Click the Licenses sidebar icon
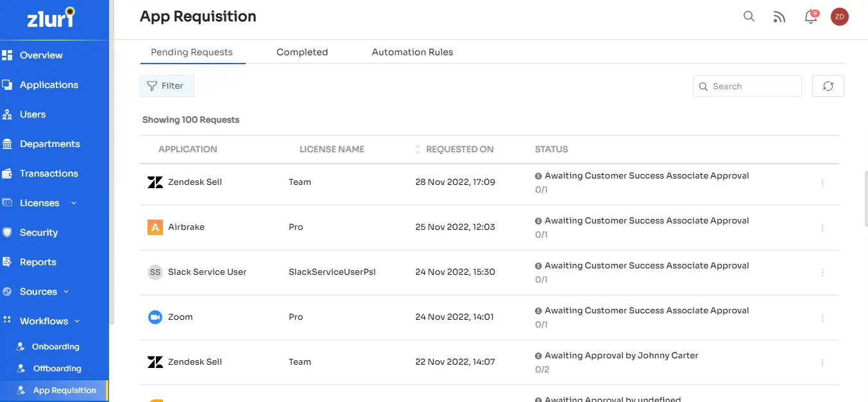The image size is (868, 402). pyautogui.click(x=8, y=203)
